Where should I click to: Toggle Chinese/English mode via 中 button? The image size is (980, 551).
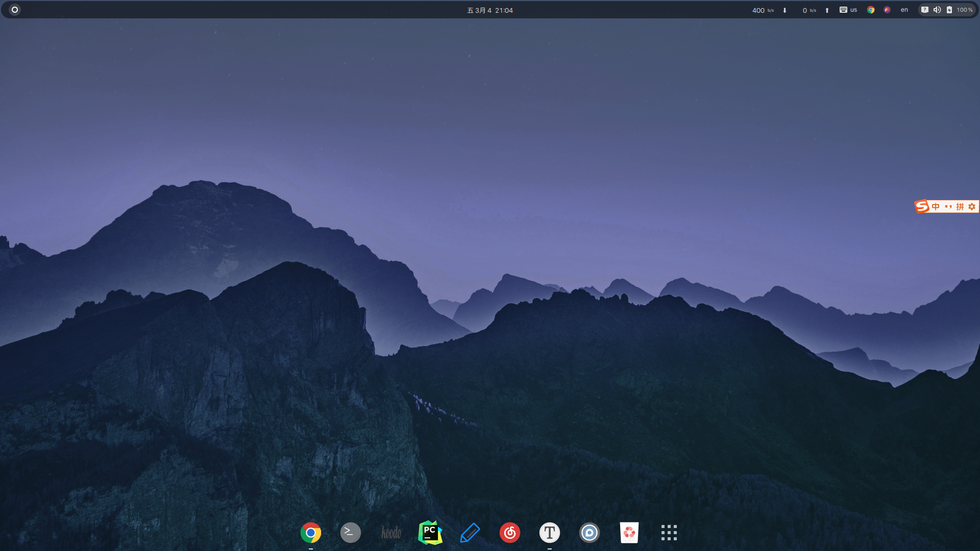936,207
